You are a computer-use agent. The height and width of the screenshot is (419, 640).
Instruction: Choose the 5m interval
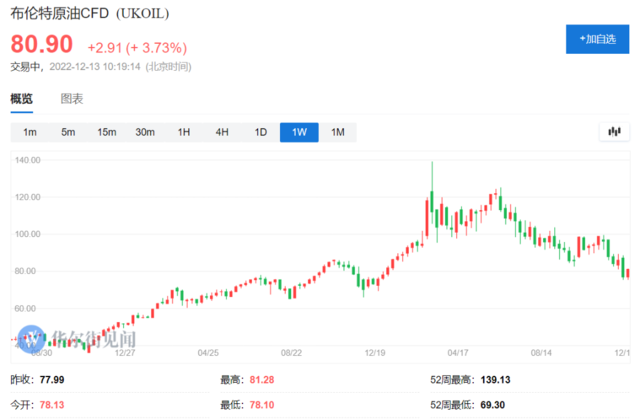(x=68, y=133)
